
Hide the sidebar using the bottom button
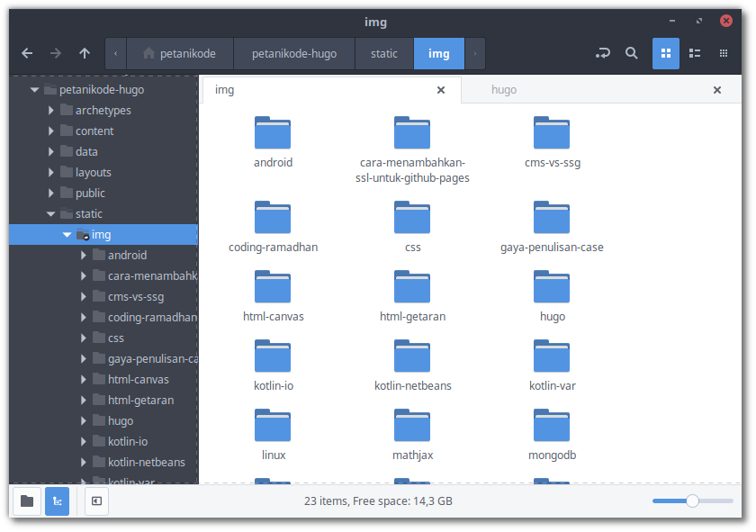click(96, 501)
